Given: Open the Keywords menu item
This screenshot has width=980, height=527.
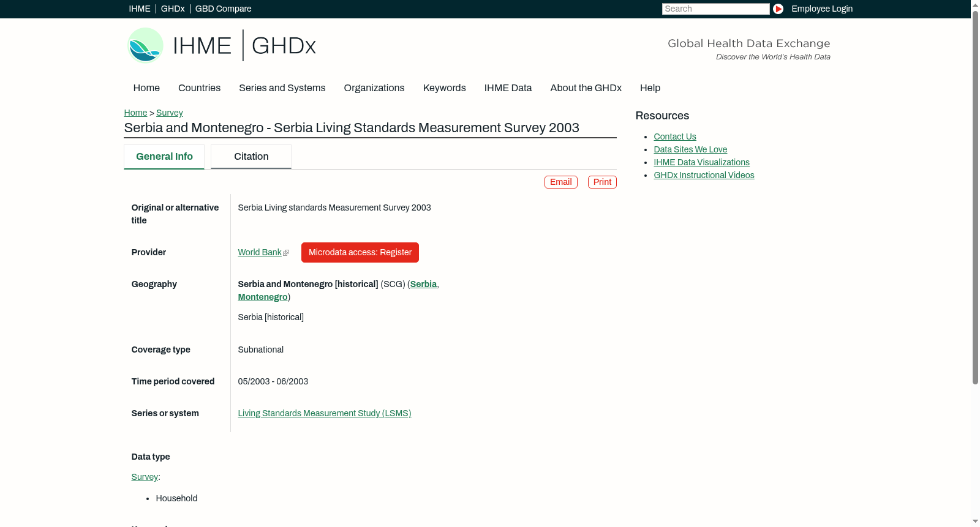Looking at the screenshot, I should pos(445,88).
